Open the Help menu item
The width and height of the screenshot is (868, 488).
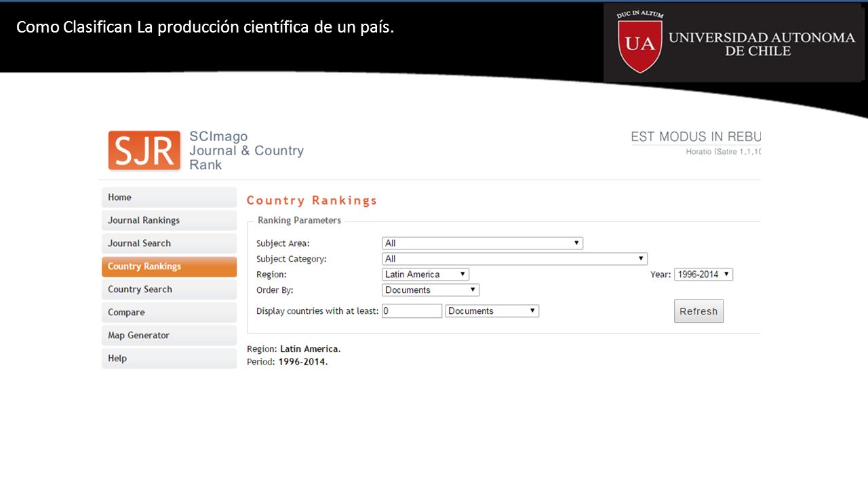[169, 359]
